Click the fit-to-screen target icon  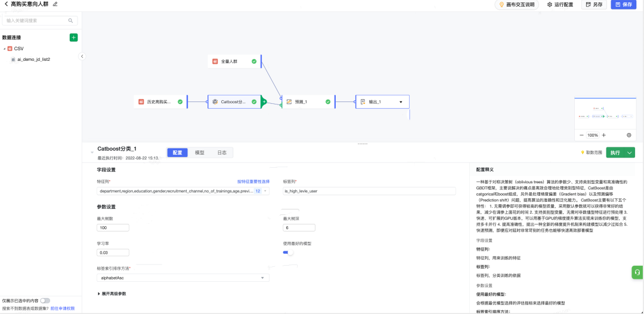(x=629, y=136)
